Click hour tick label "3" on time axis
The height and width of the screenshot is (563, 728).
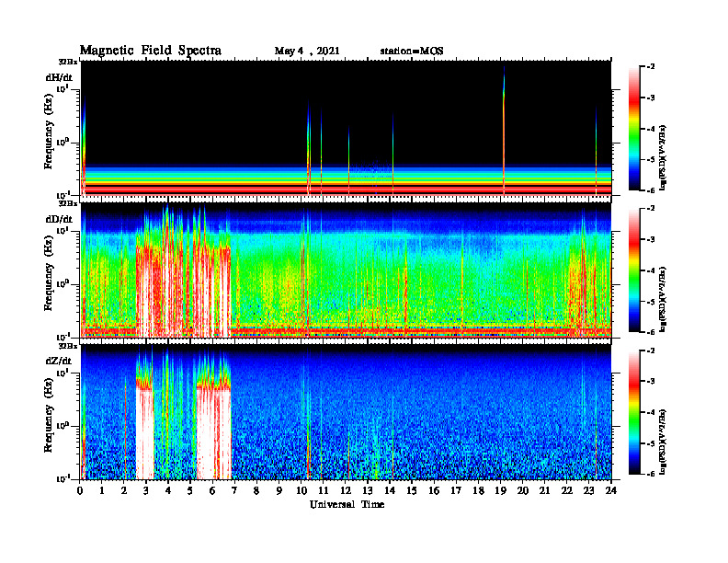coord(146,490)
